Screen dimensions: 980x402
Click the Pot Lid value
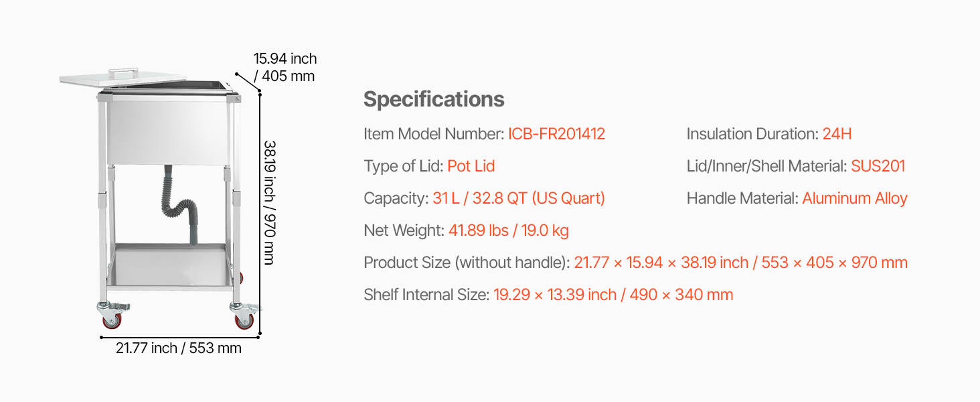pos(471,166)
